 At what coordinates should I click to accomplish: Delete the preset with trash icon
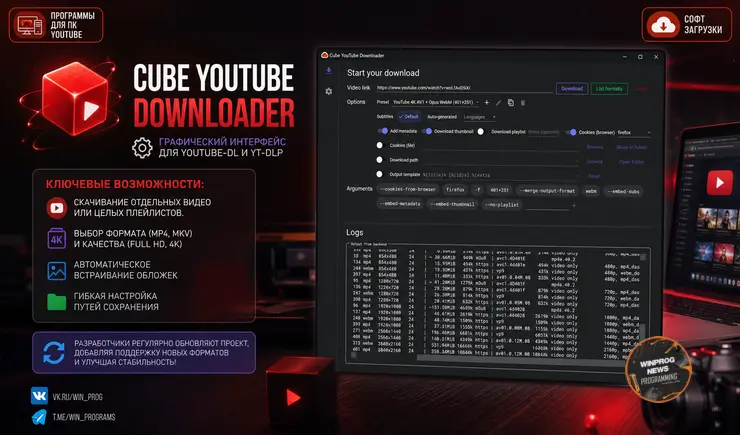[x=523, y=102]
